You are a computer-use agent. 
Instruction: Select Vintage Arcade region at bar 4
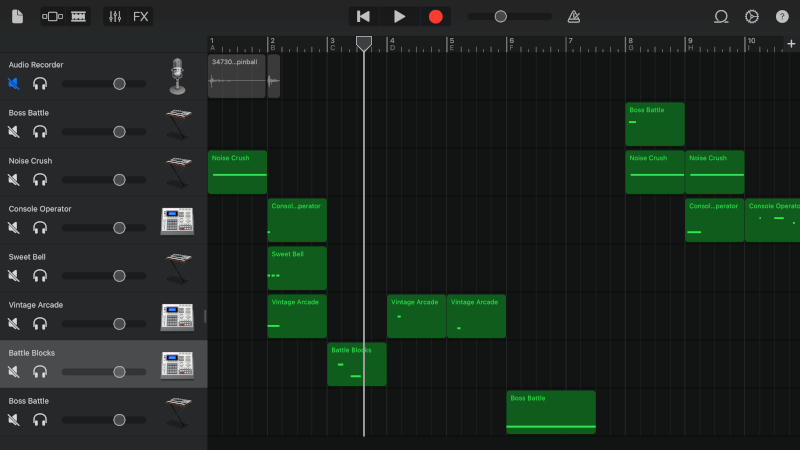[x=416, y=316]
